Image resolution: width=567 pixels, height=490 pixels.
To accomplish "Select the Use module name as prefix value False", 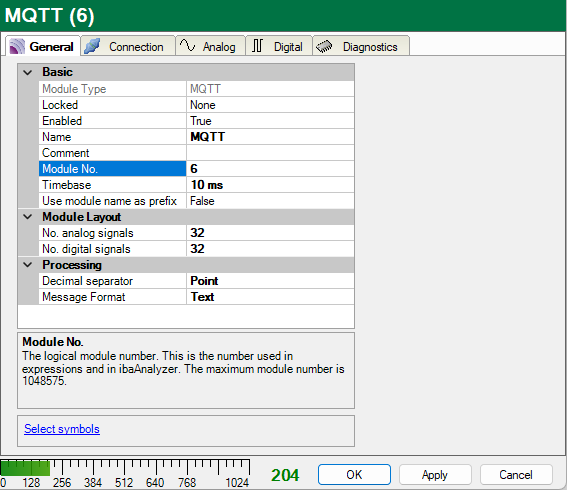I will click(x=270, y=201).
